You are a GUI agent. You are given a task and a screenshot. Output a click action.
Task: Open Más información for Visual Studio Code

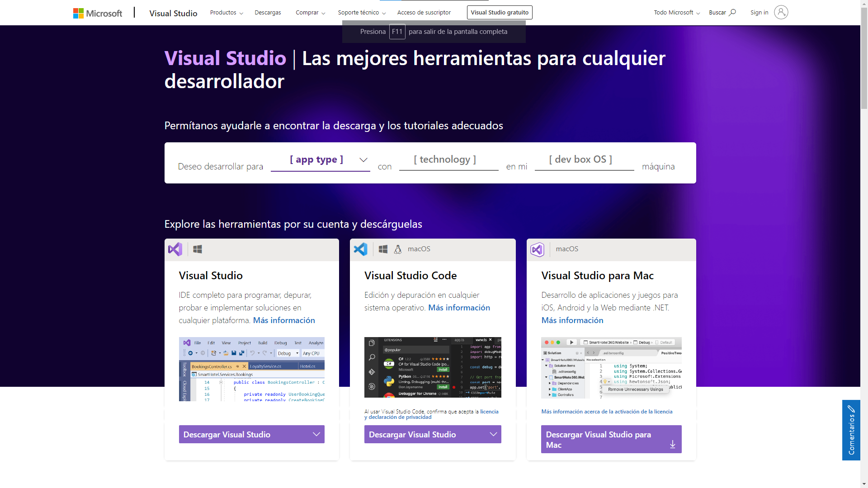pos(459,308)
